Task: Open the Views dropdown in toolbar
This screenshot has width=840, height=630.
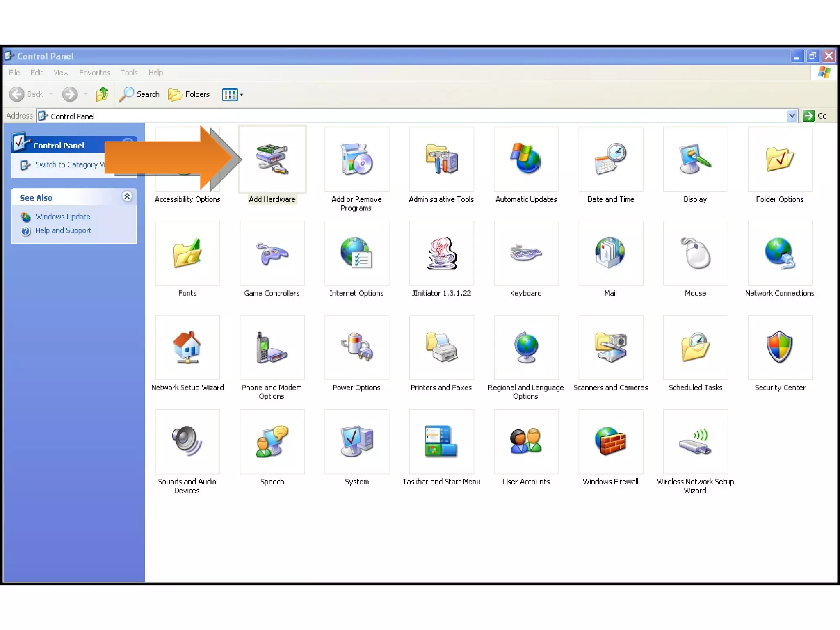Action: (233, 94)
